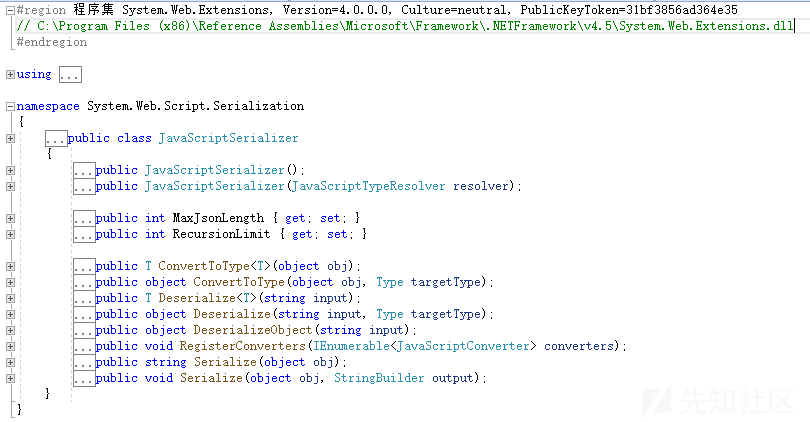Click the StringBuilder type name
810x422 pixels.
click(379, 379)
